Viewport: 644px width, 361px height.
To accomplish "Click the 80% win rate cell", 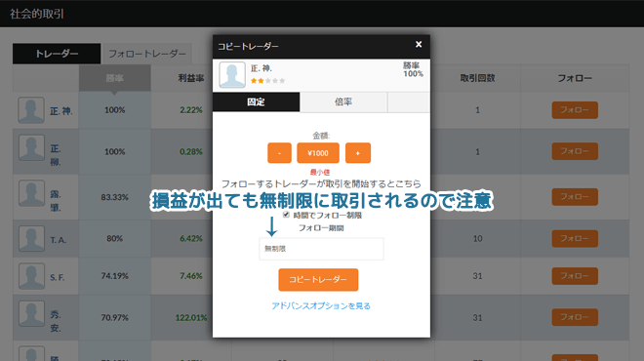I will coord(114,239).
